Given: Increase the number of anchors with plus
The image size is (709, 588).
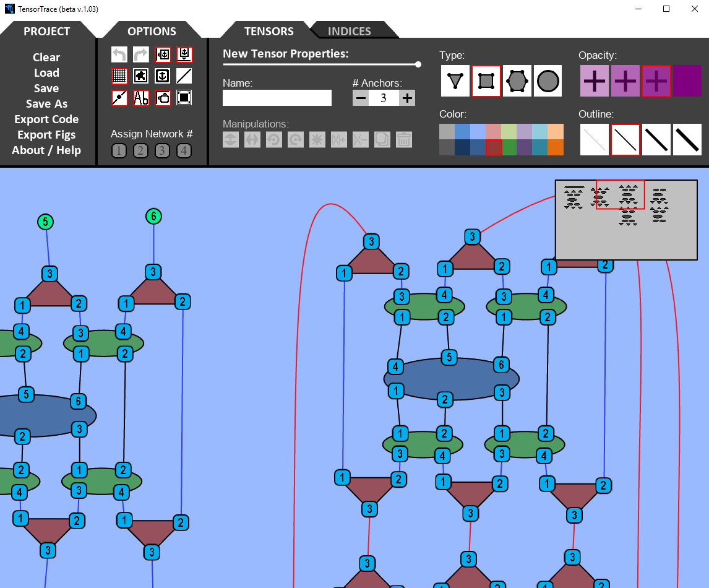Looking at the screenshot, I should tap(407, 98).
